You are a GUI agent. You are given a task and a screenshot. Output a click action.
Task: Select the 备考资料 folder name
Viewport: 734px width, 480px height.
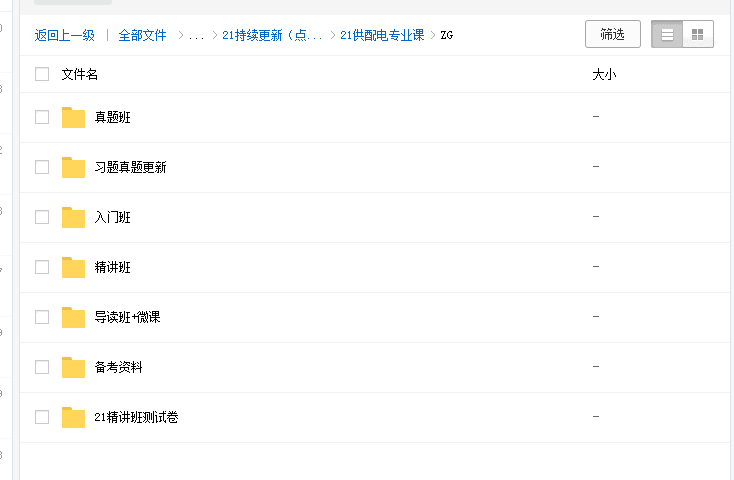click(118, 367)
